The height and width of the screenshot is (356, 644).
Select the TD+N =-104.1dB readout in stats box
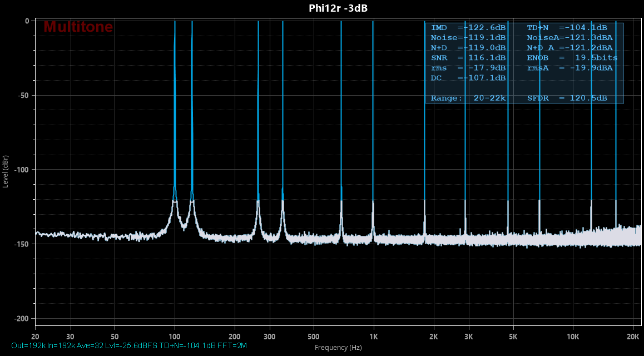[x=567, y=28]
